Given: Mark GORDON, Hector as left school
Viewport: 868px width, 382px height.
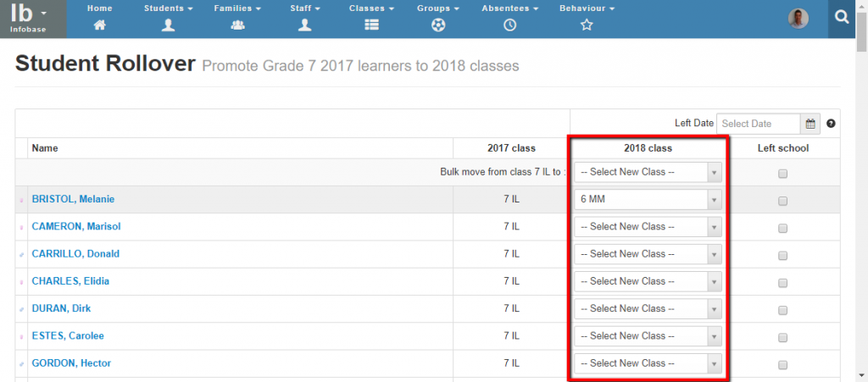Looking at the screenshot, I should pos(782,365).
